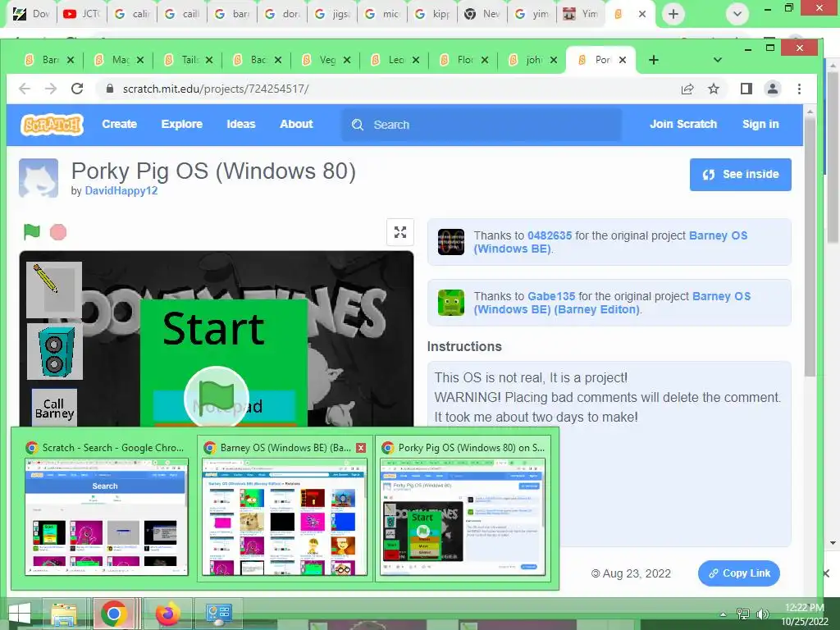
Task: Open the Control Panel taskbar icon
Action: pos(218,614)
